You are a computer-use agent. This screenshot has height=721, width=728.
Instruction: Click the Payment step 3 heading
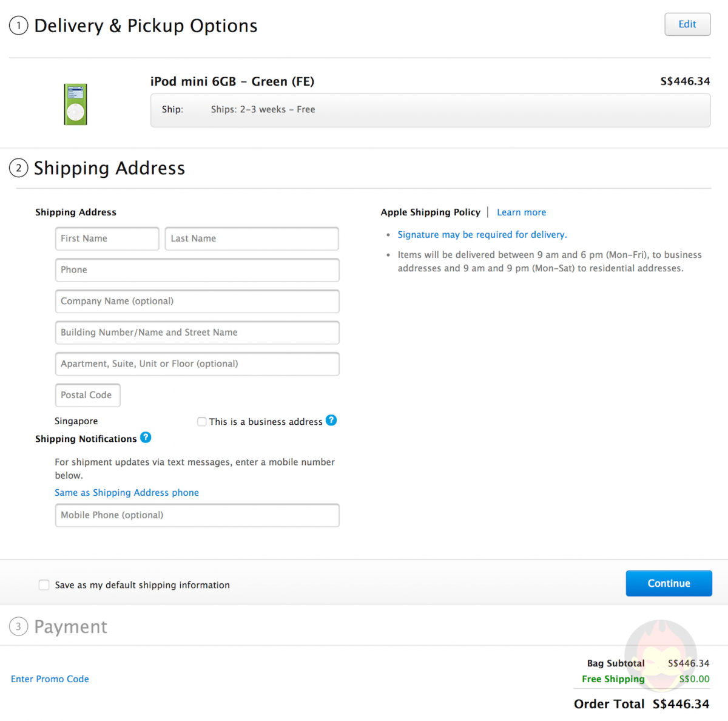click(x=70, y=627)
